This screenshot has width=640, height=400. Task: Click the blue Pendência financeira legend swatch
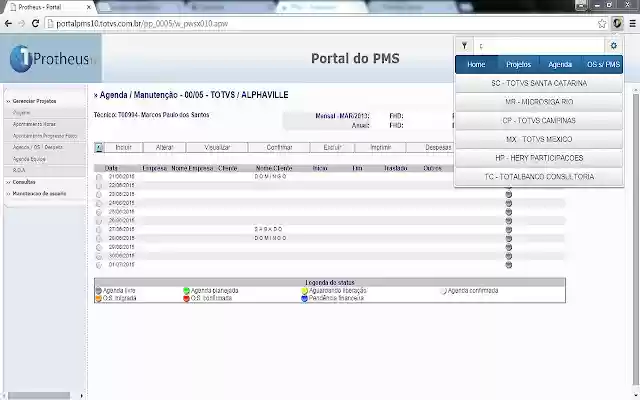click(304, 298)
